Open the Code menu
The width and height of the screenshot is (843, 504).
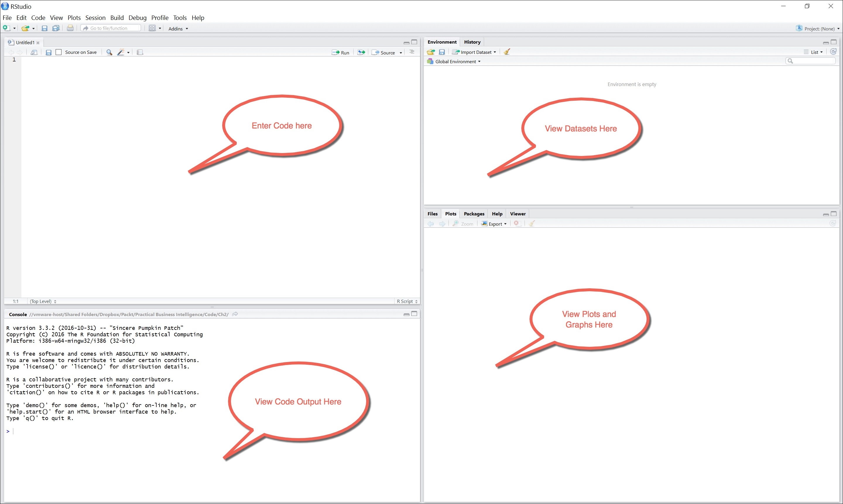38,18
